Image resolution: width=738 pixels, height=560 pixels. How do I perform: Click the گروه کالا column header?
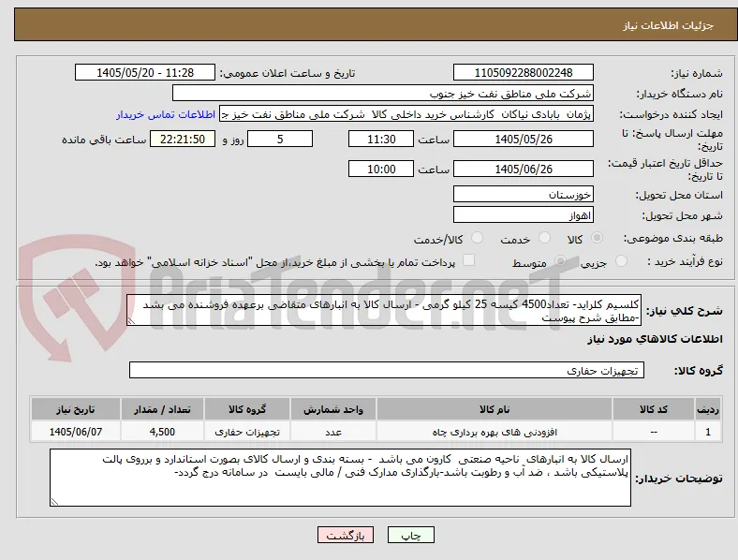(247, 409)
